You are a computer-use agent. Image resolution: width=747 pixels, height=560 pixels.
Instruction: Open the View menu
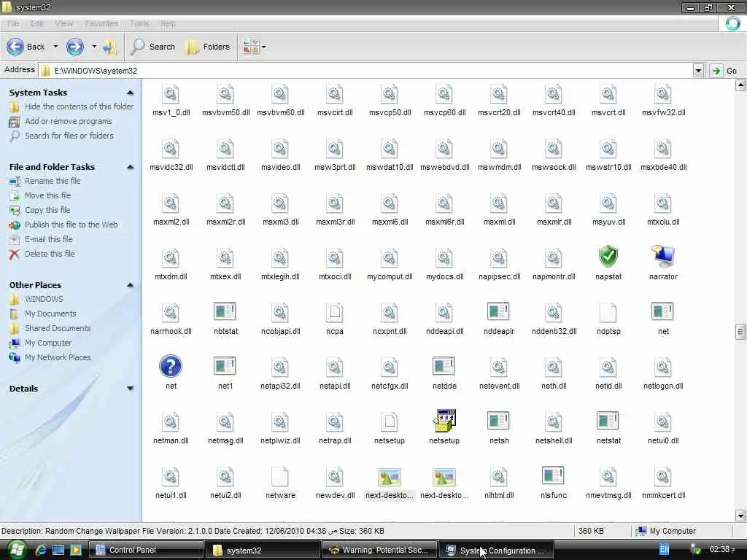pos(63,23)
